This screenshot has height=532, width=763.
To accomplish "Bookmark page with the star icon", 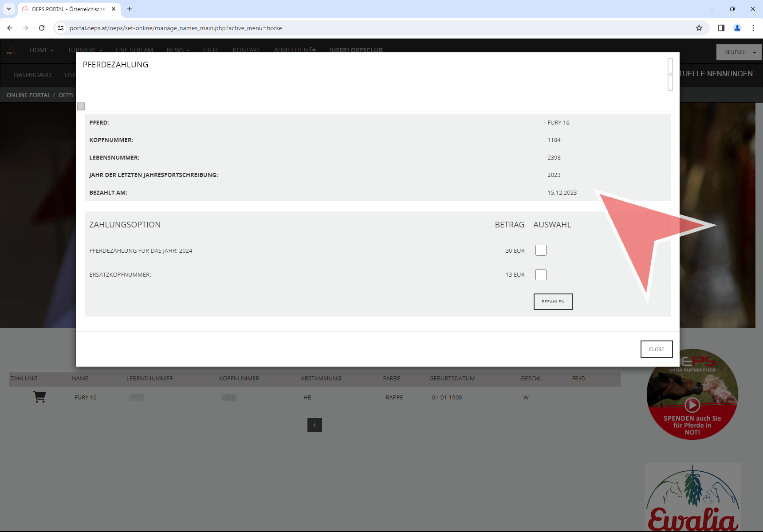I will click(x=699, y=28).
